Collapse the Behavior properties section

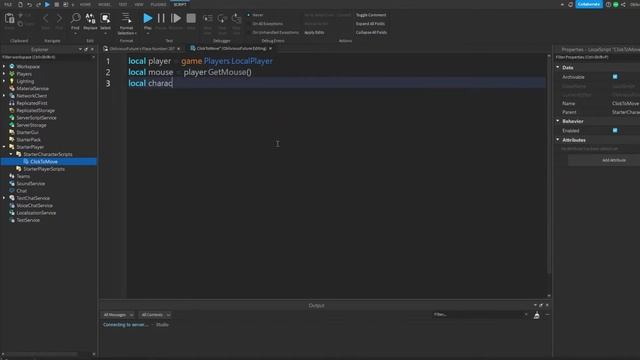pos(558,121)
